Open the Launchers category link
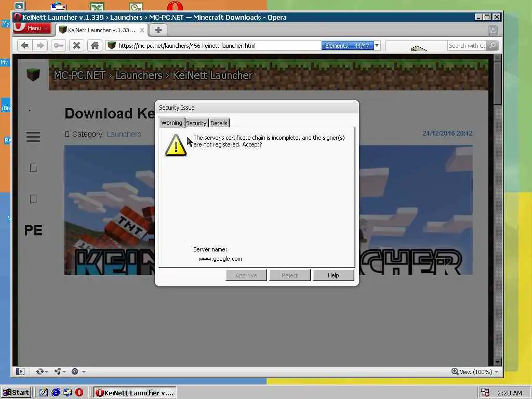This screenshot has width=532, height=399. click(124, 134)
